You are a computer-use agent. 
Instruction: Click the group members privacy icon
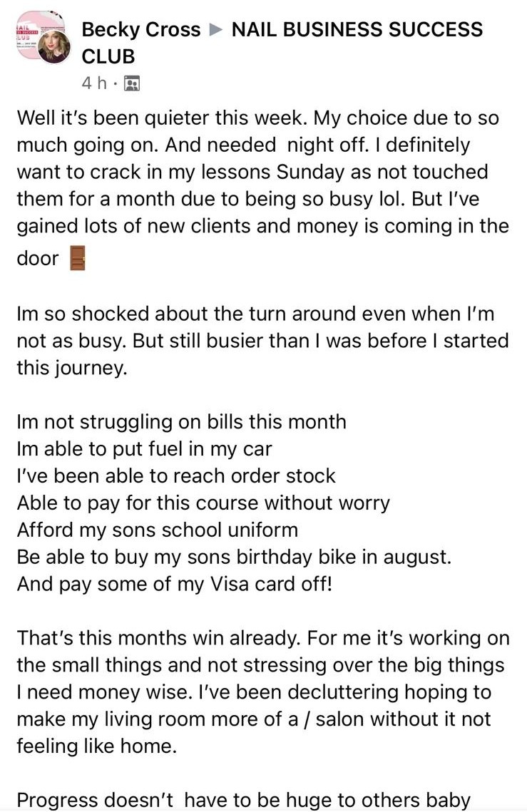coord(131,83)
